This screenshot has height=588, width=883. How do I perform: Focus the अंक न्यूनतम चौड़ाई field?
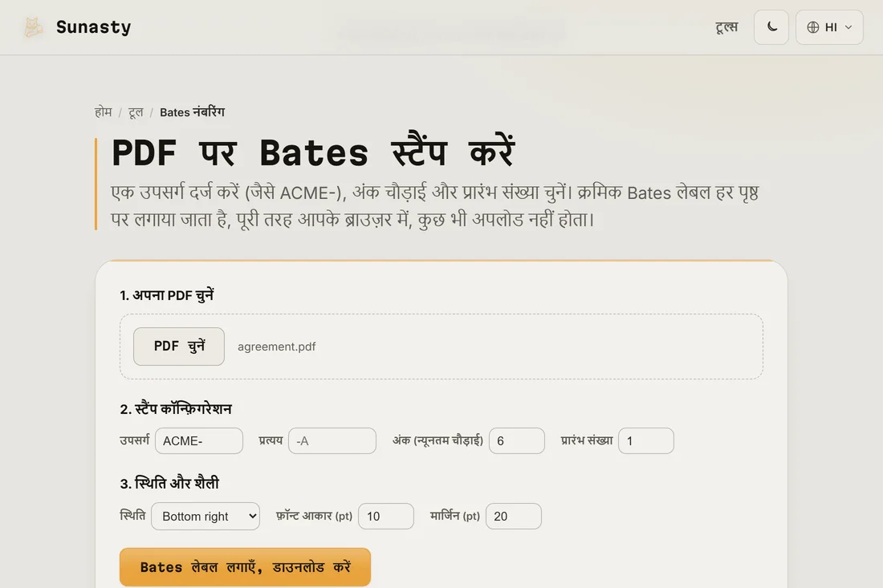(517, 440)
